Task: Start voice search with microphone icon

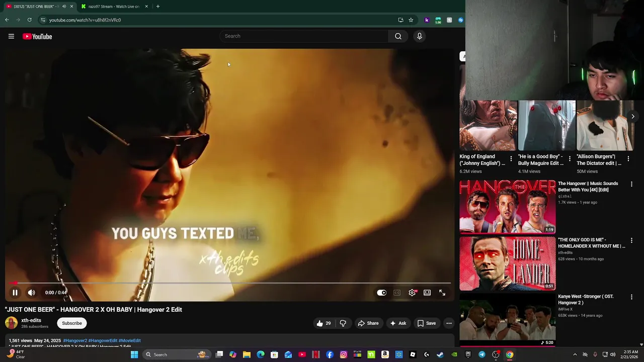Action: [x=419, y=36]
